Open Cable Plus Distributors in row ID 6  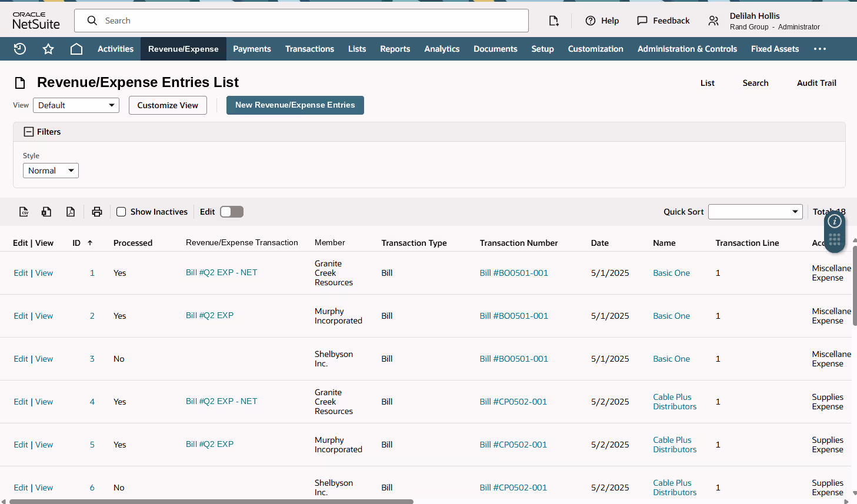(x=675, y=488)
